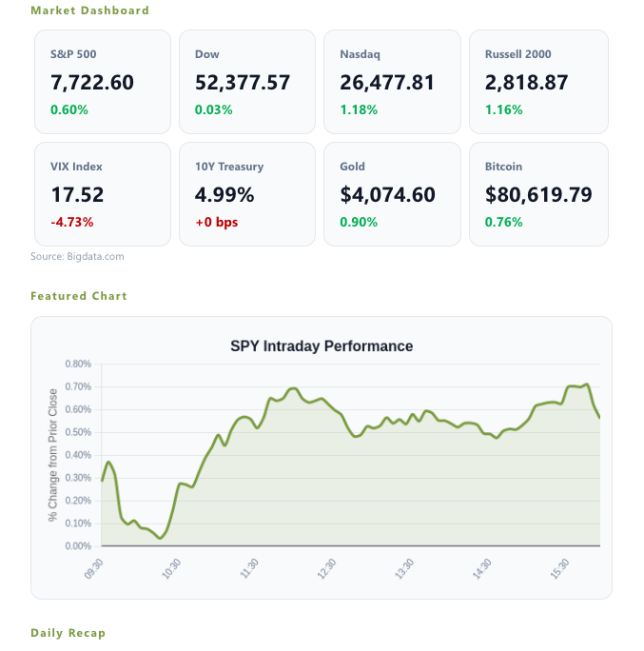The width and height of the screenshot is (644, 651).
Task: Click the Gold change 0.90%
Action: pyautogui.click(x=359, y=222)
